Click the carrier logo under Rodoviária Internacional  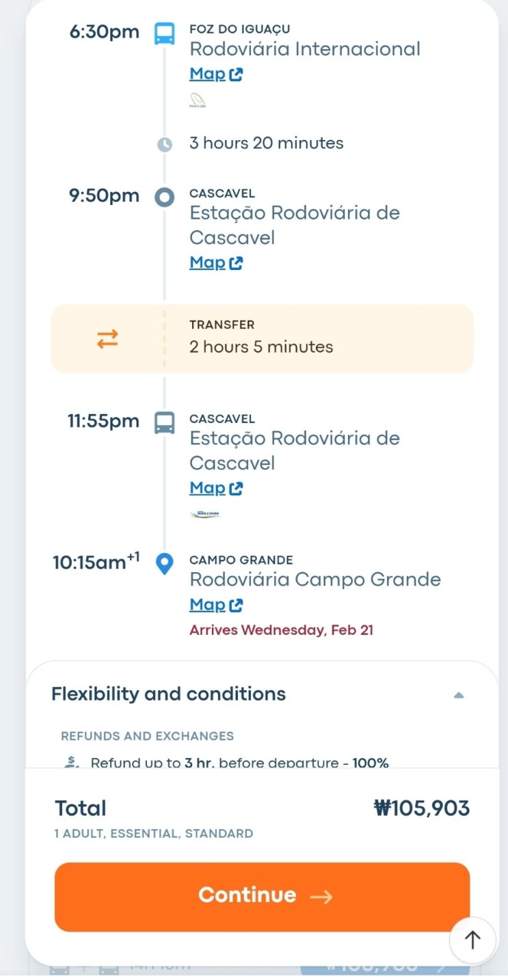tap(198, 101)
